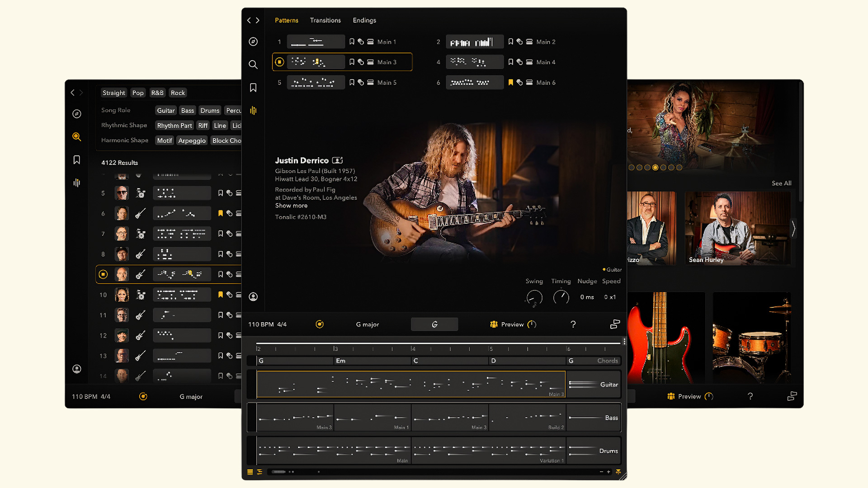Select the Em chord block in timeline
The width and height of the screenshot is (868, 488).
pos(372,361)
